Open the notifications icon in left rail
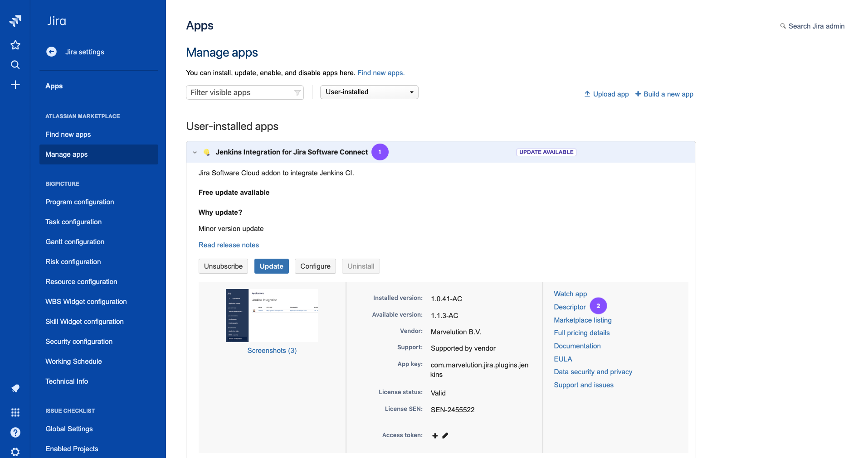The image size is (868, 458). tap(15, 389)
